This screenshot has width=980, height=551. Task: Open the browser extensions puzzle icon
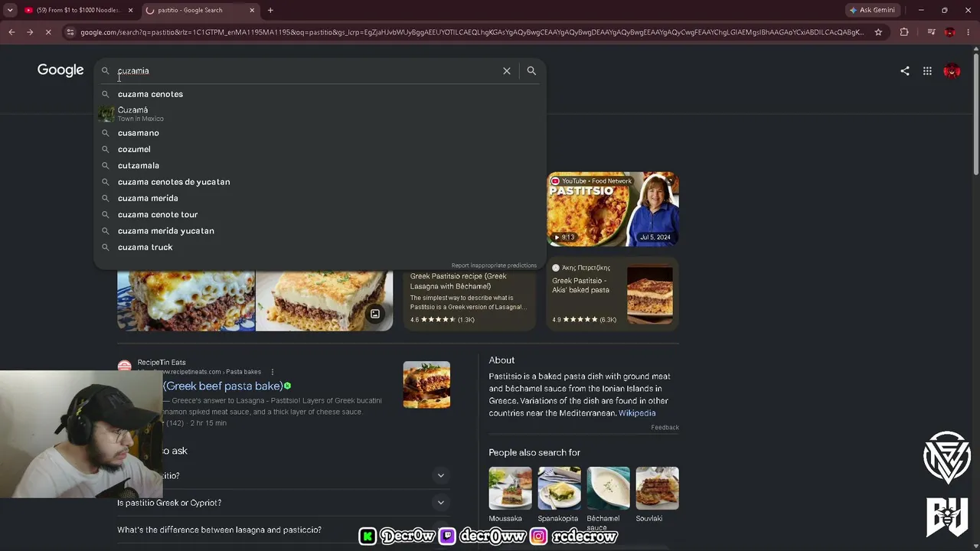[904, 32]
